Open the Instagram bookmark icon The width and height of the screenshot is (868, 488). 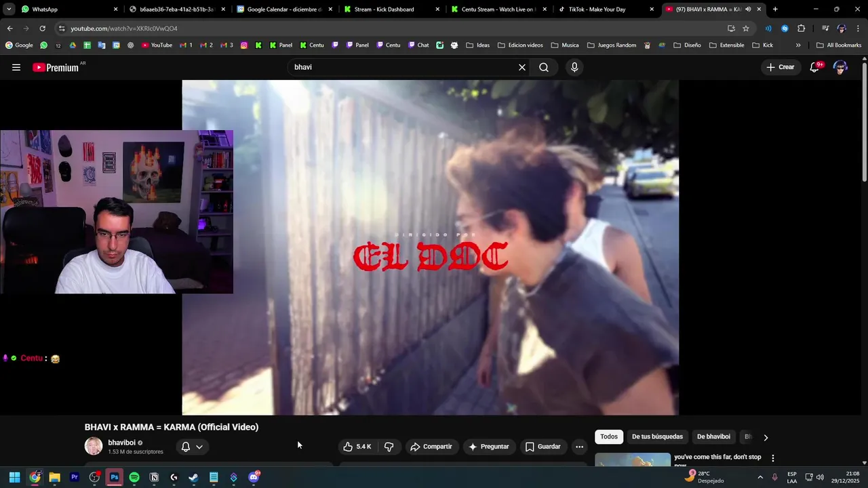pyautogui.click(x=244, y=45)
